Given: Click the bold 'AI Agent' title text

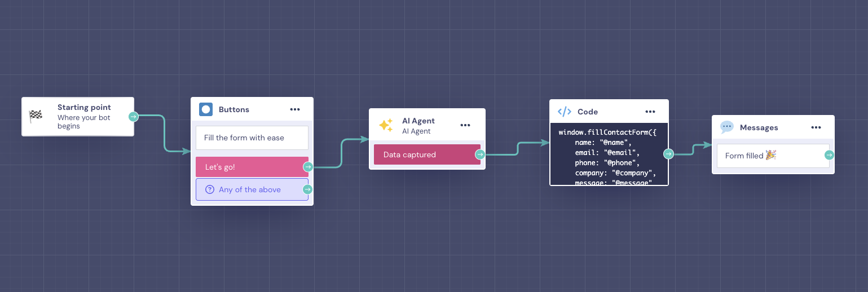Looking at the screenshot, I should coord(418,121).
